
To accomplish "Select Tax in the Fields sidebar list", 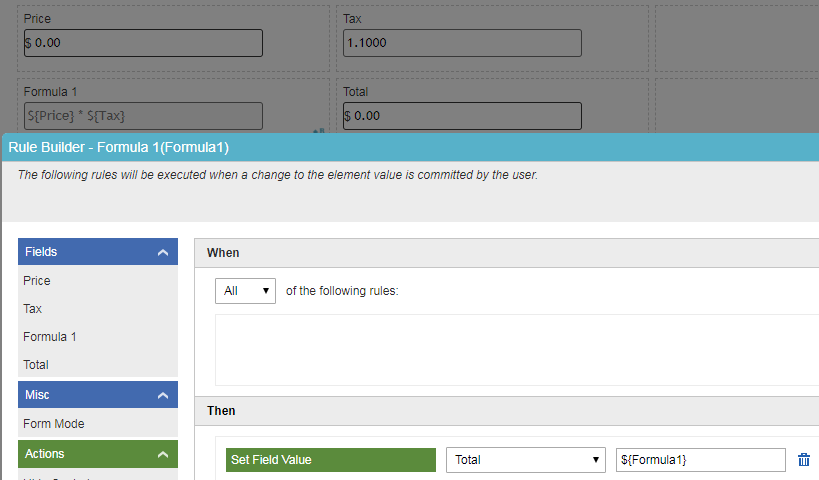I will 33,309.
